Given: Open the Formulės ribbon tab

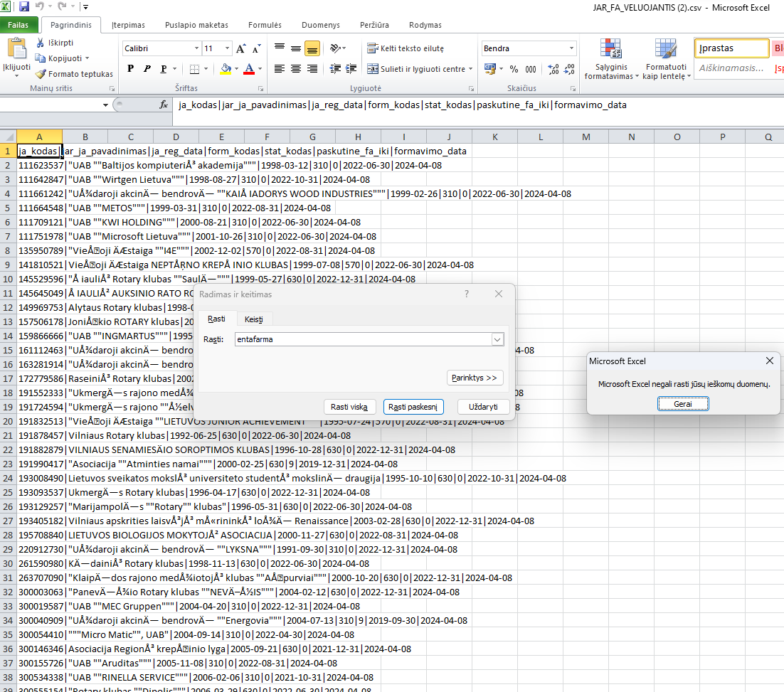Looking at the screenshot, I should click(265, 25).
